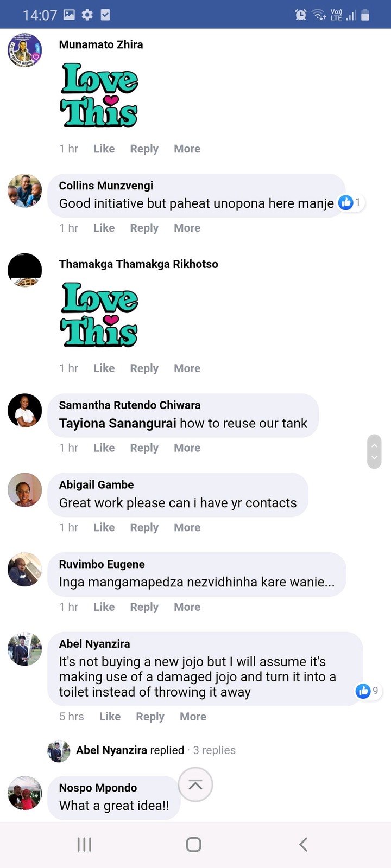
Task: Tap the Android home navigation button
Action: 194,844
